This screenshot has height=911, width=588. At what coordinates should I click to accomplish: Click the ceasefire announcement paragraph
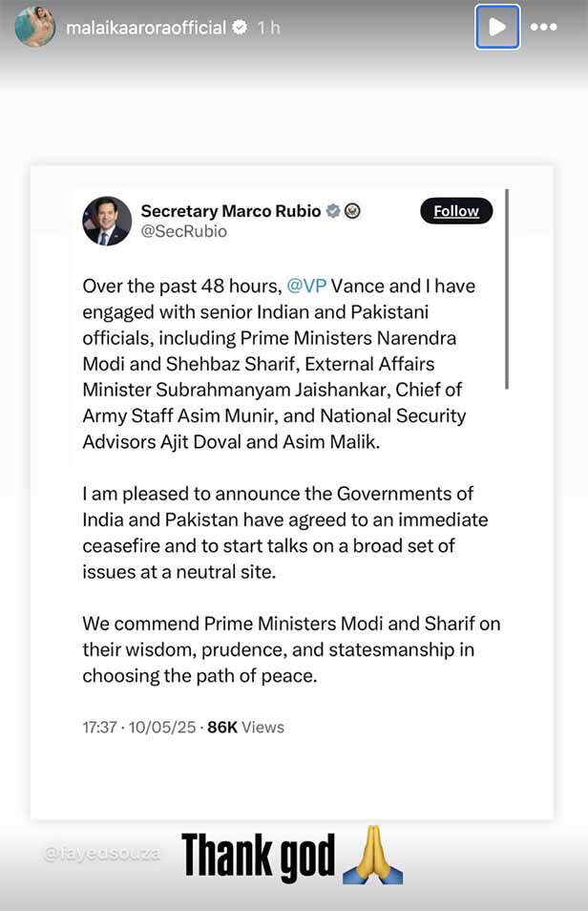tap(284, 533)
